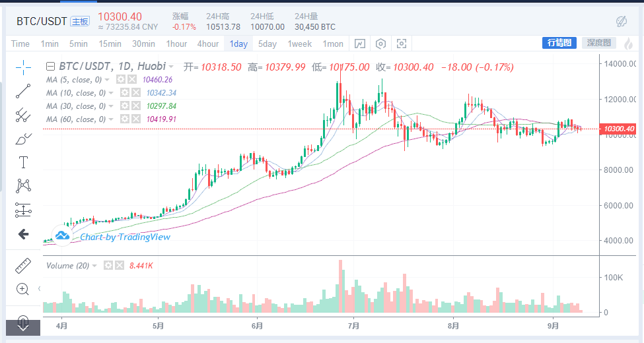
Task: Open settings for MA 30 indicator
Action: tap(125, 106)
